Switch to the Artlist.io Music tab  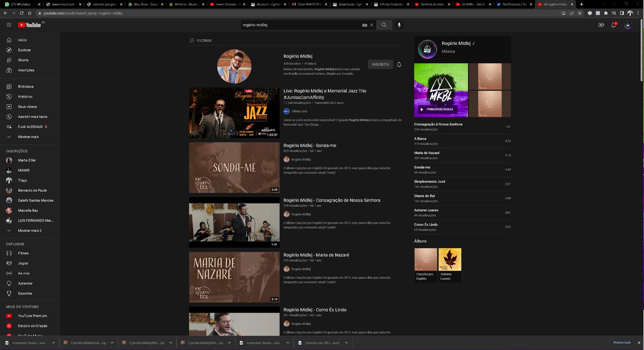[x=187, y=4]
